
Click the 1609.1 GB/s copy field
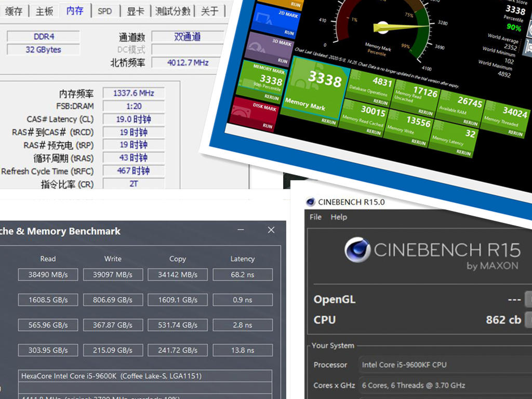pos(178,300)
